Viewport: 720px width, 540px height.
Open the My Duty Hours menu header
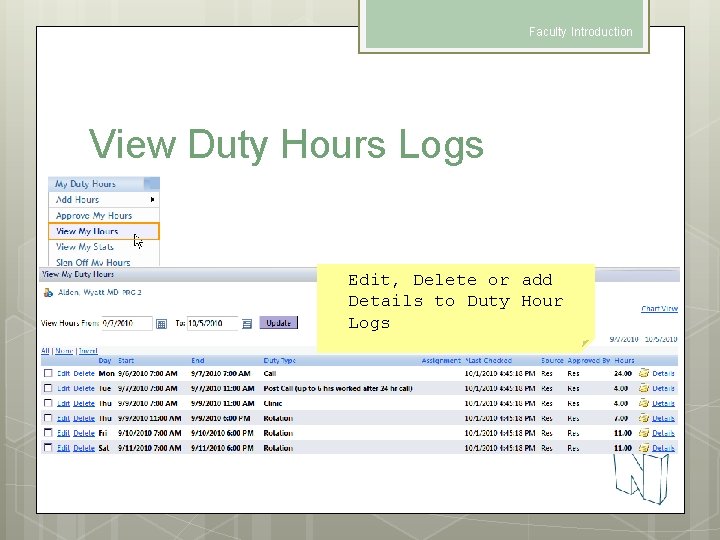tap(104, 184)
